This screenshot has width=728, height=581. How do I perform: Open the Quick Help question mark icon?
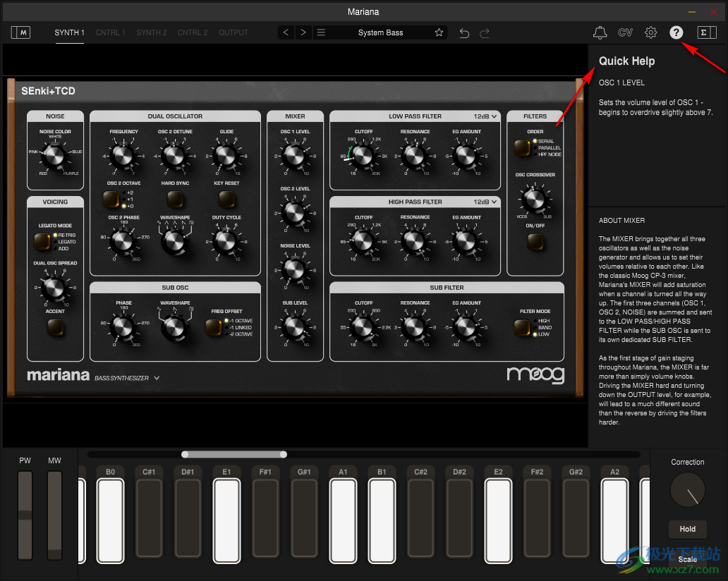pyautogui.click(x=676, y=32)
